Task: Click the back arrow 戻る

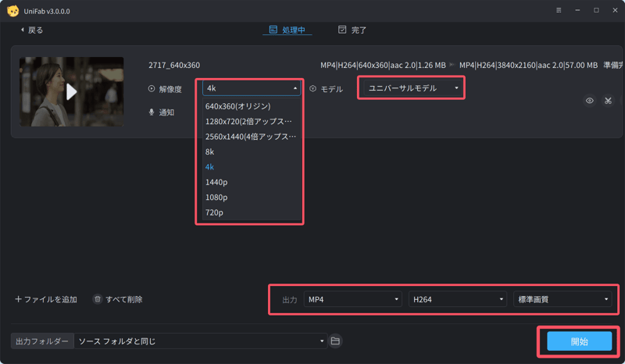Action: (31, 30)
